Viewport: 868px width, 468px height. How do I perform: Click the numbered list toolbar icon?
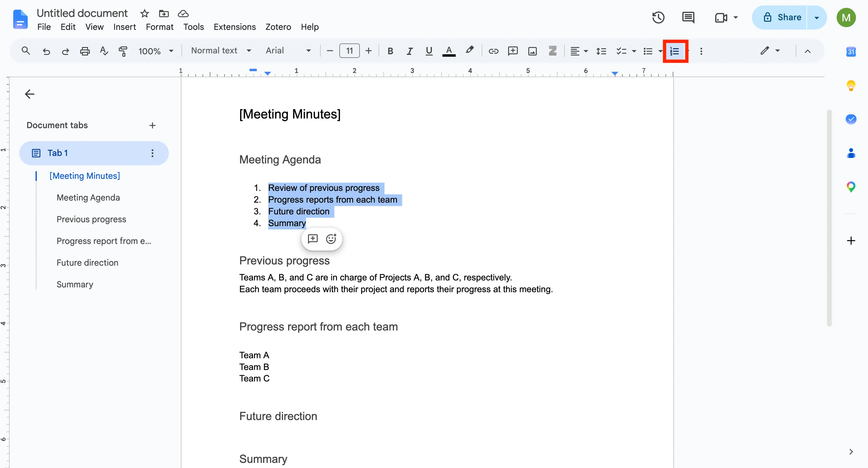click(675, 51)
